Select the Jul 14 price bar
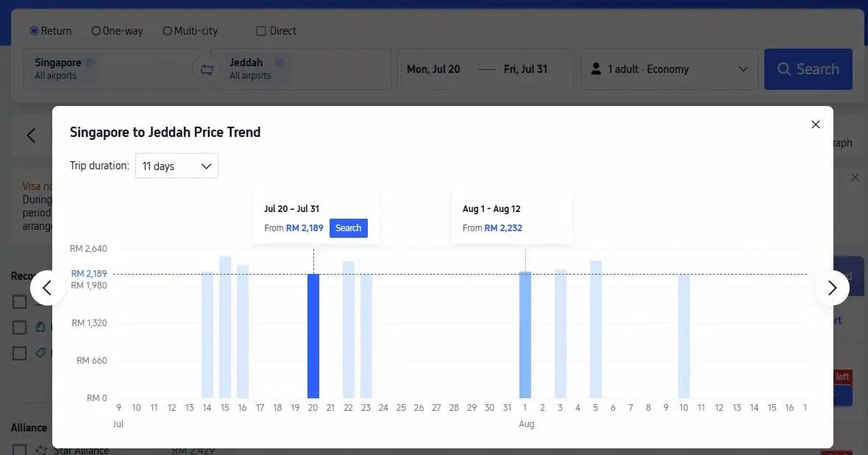The width and height of the screenshot is (868, 455). (x=207, y=335)
